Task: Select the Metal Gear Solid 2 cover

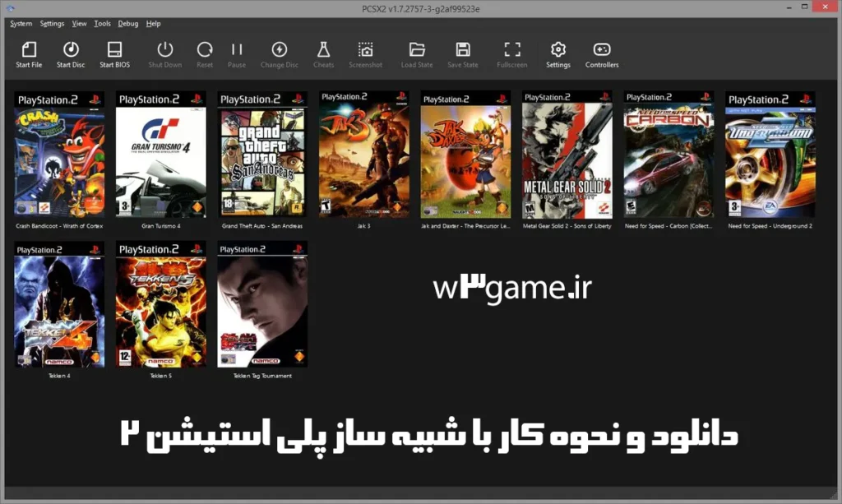Action: [x=567, y=155]
